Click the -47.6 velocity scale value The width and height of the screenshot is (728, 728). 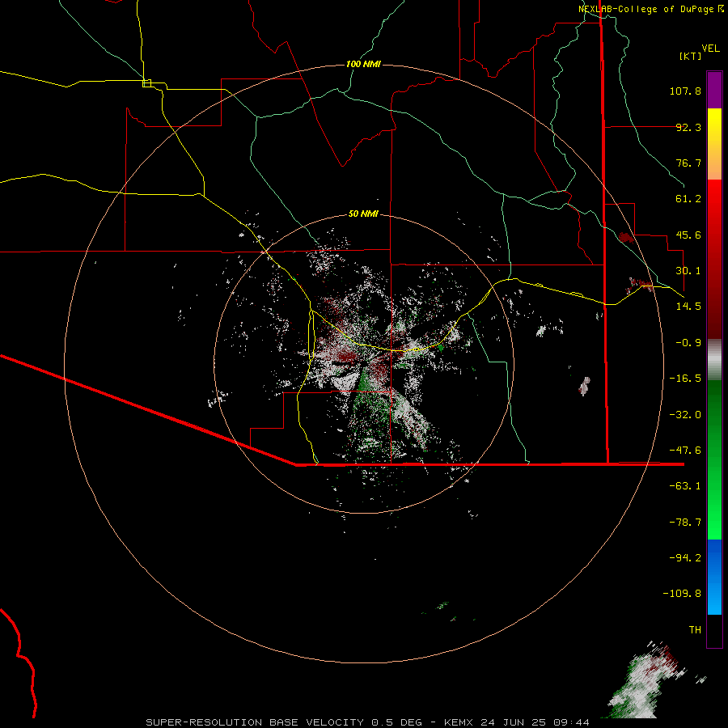pyautogui.click(x=685, y=451)
